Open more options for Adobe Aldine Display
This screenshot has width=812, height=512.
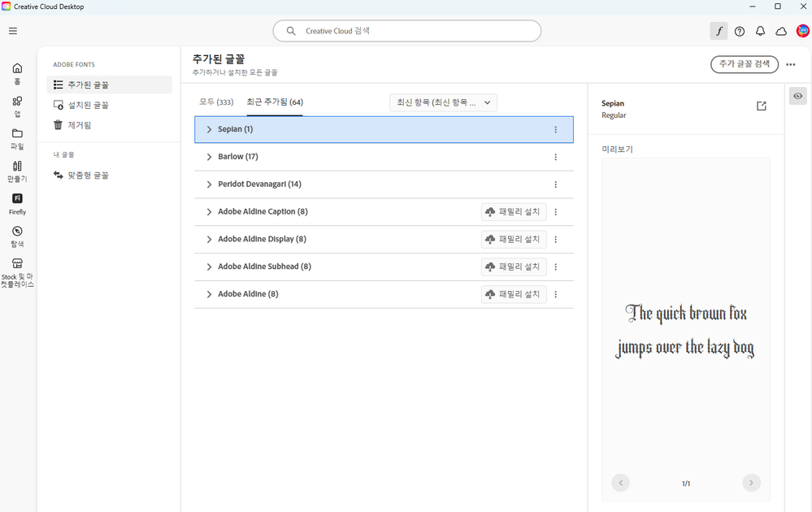pos(556,239)
